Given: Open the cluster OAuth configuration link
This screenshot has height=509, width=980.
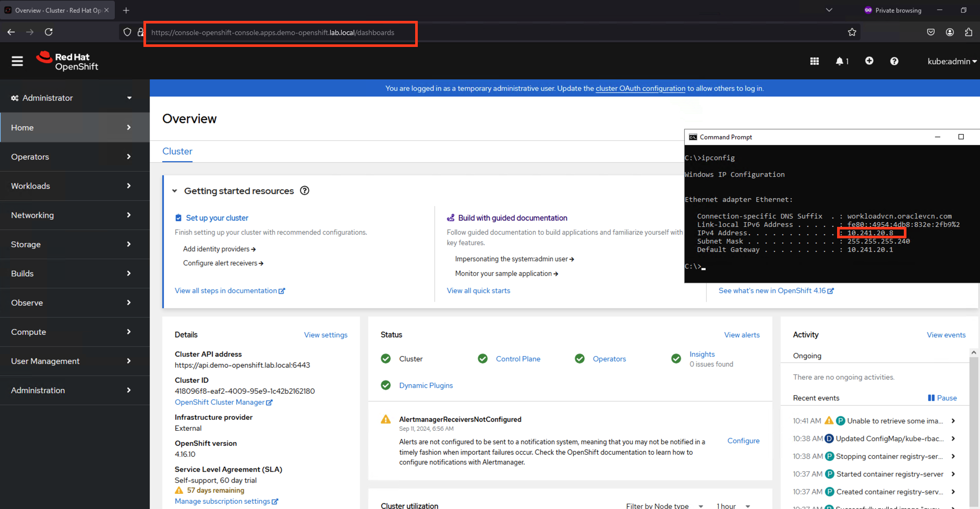Looking at the screenshot, I should click(x=640, y=88).
